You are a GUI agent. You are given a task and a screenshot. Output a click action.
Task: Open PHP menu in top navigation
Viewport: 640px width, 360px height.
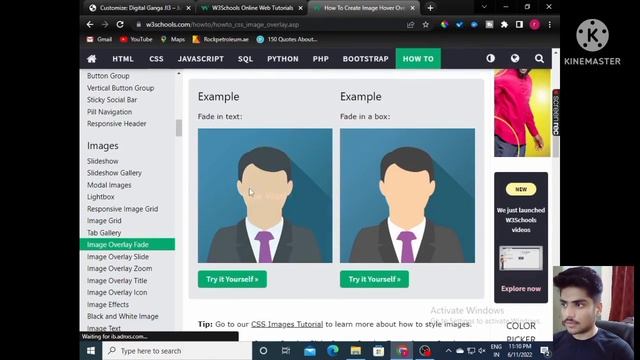point(321,59)
